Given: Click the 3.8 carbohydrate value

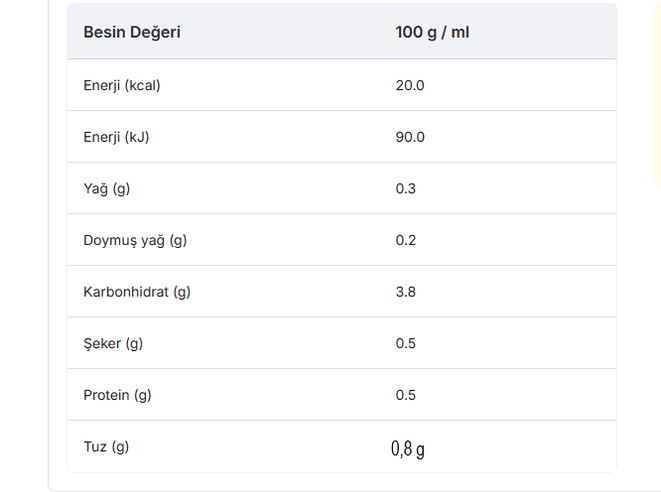Looking at the screenshot, I should [x=406, y=292].
